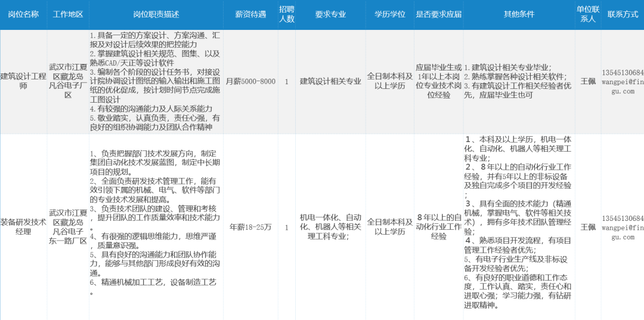Viewport: 644px width, 320px height.
Task: Select the 薪资待遇 column header
Action: click(250, 14)
